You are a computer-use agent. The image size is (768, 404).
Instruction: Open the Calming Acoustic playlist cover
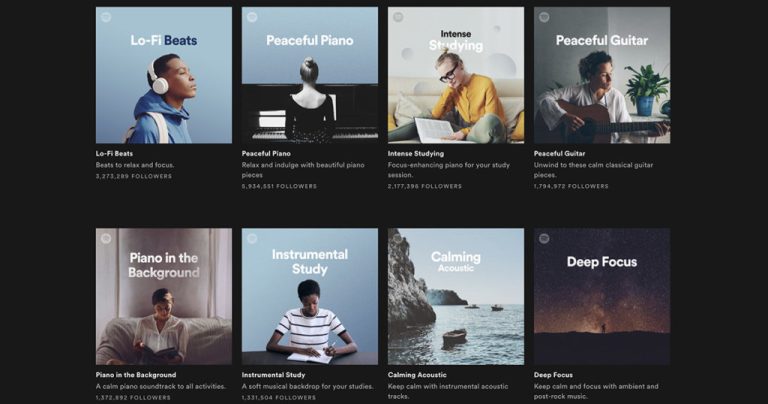pyautogui.click(x=456, y=296)
